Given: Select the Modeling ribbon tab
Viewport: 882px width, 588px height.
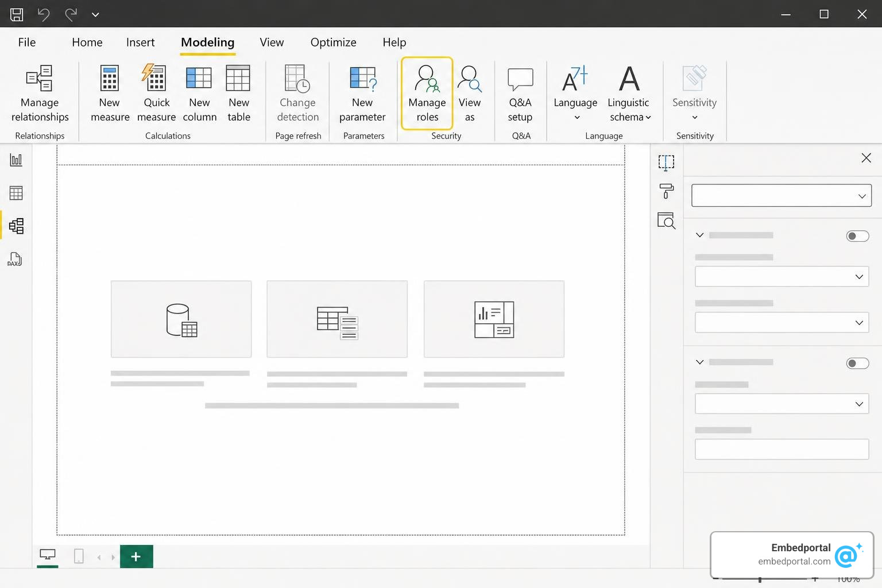Looking at the screenshot, I should (207, 42).
